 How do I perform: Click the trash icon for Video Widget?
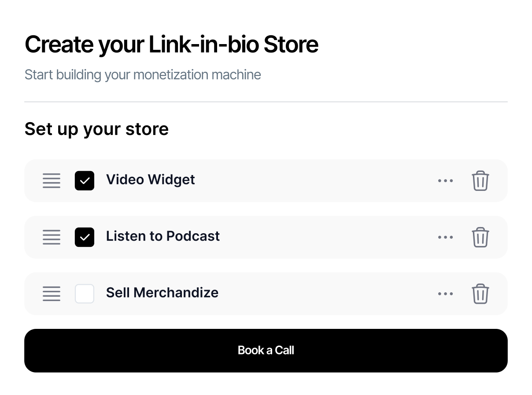click(480, 181)
